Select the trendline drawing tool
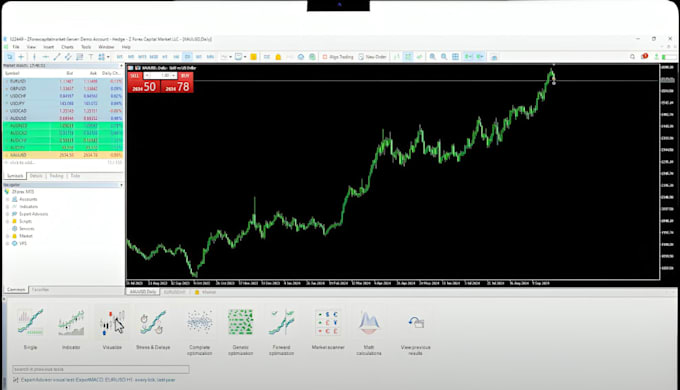The height and width of the screenshot is (390, 680). [x=57, y=57]
